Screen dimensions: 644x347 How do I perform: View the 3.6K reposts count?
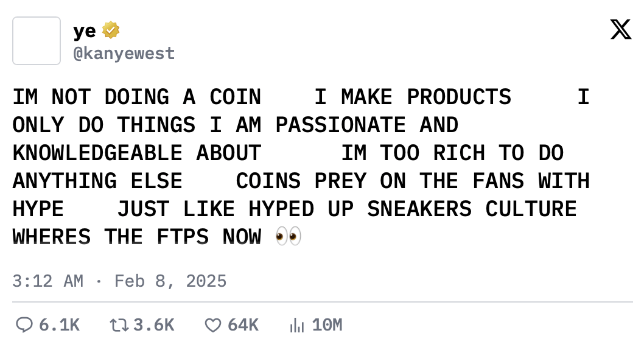154,325
